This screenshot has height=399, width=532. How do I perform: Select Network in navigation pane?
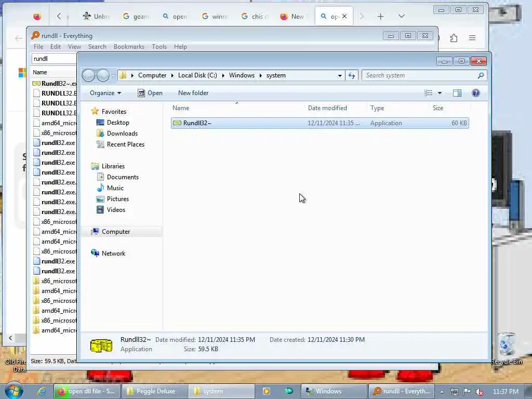[x=113, y=254]
